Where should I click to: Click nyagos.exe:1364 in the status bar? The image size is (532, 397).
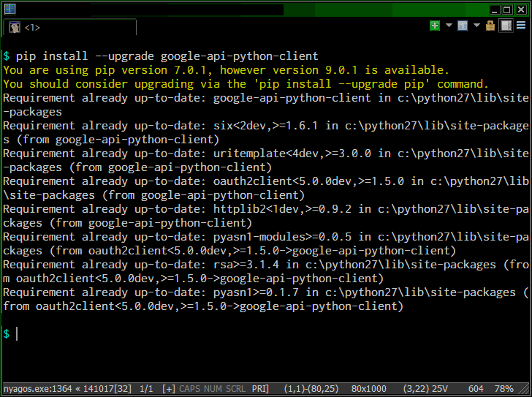pyautogui.click(x=38, y=389)
